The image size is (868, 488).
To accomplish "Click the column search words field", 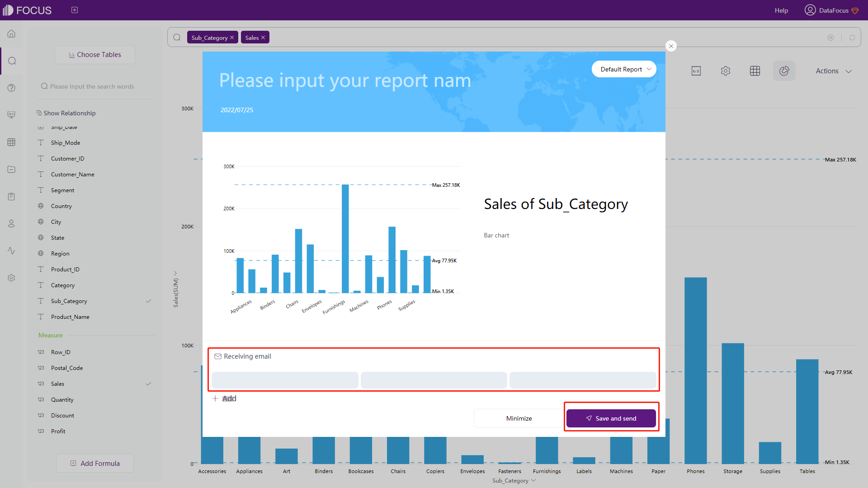I will pos(95,86).
